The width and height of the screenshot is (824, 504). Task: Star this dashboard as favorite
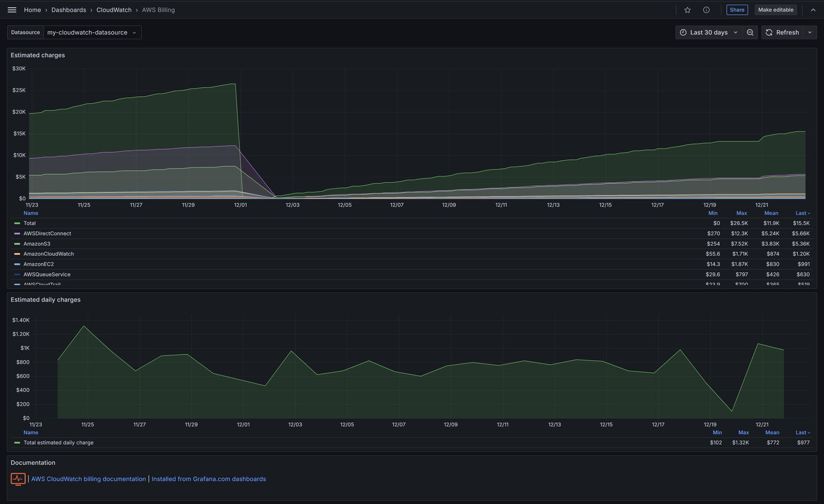[x=687, y=10]
